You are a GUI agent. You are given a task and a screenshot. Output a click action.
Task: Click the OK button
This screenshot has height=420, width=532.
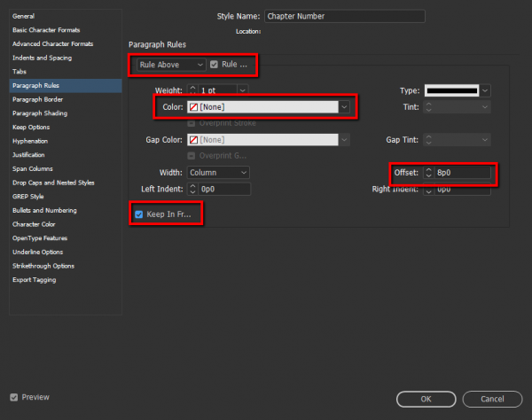(x=426, y=399)
